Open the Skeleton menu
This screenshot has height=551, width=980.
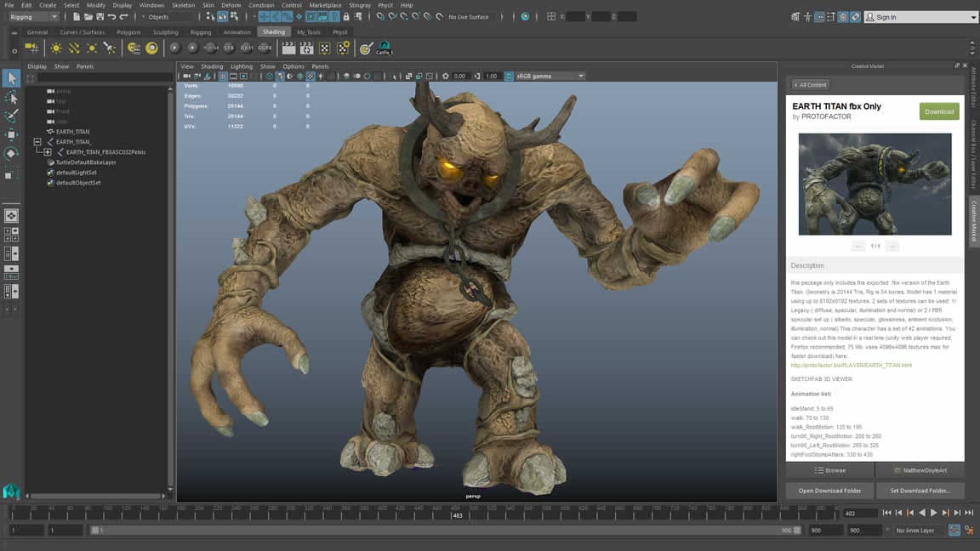183,5
